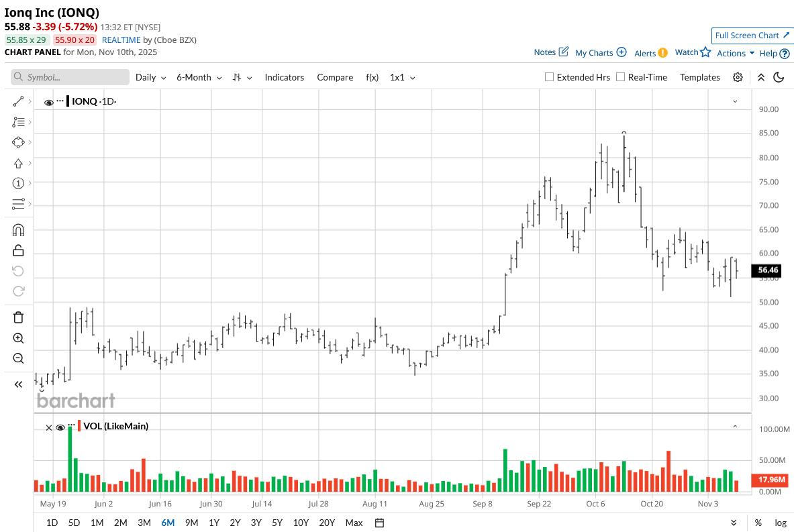The height and width of the screenshot is (532, 794).
Task: Select the 5Y range
Action: click(x=277, y=523)
